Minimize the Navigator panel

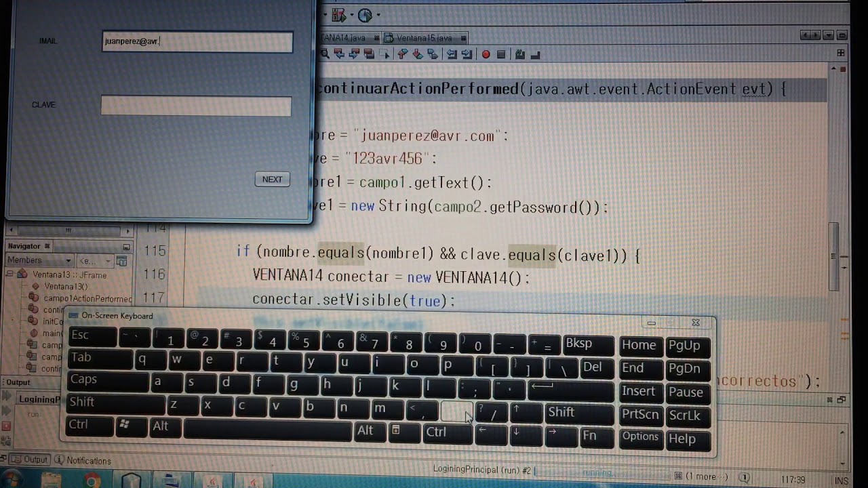(126, 247)
